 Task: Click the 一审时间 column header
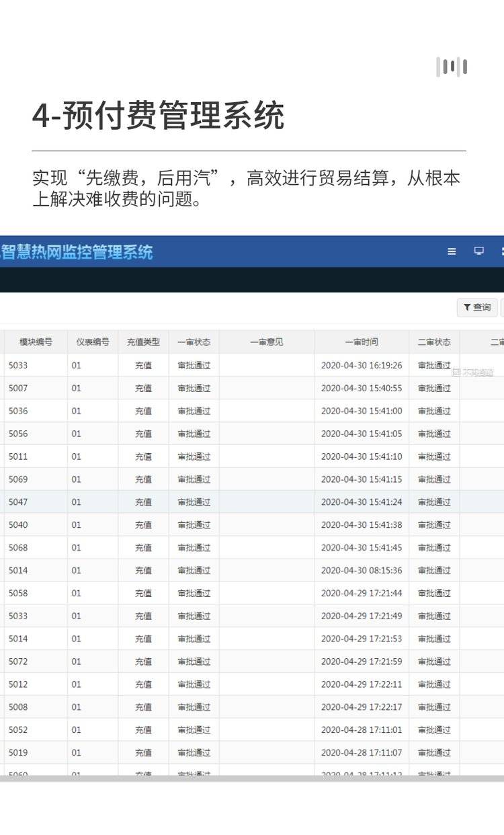tap(362, 342)
